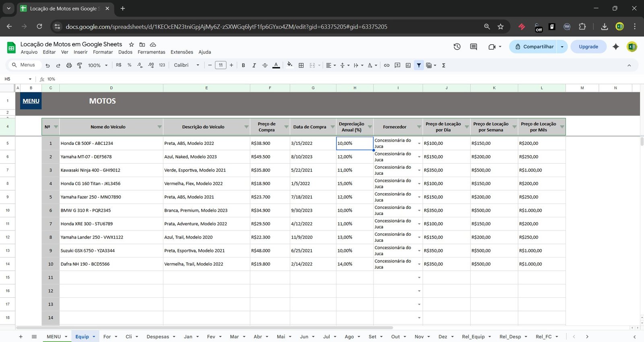The image size is (644, 342).
Task: Toggle bold formatting
Action: pos(243,65)
